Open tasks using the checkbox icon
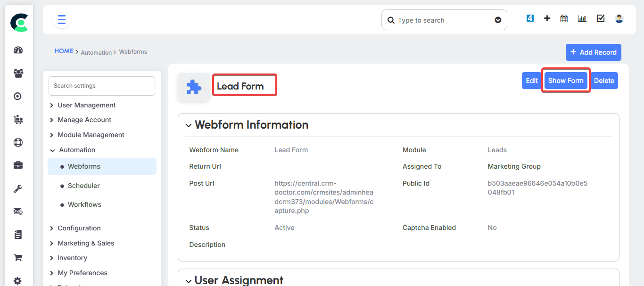The width and height of the screenshot is (644, 286). [600, 18]
